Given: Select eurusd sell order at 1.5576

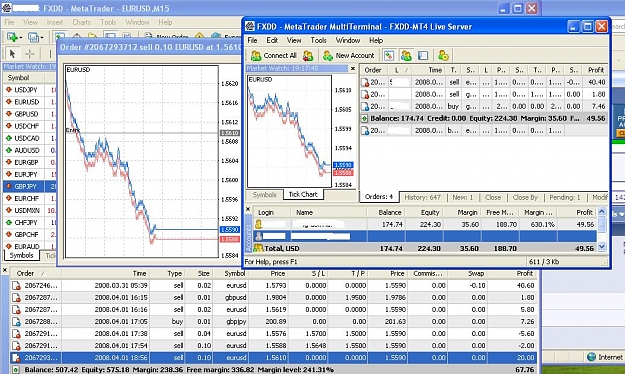Looking at the screenshot, I should click(273, 333).
